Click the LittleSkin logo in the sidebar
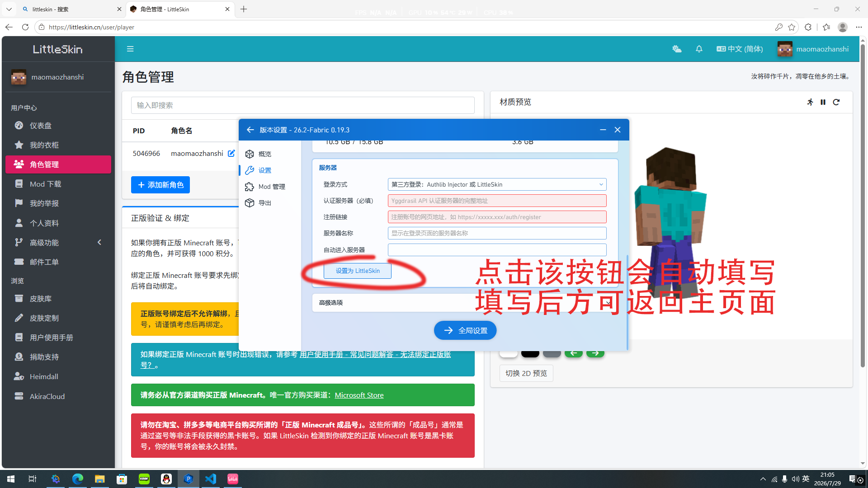868x488 pixels. (x=58, y=49)
